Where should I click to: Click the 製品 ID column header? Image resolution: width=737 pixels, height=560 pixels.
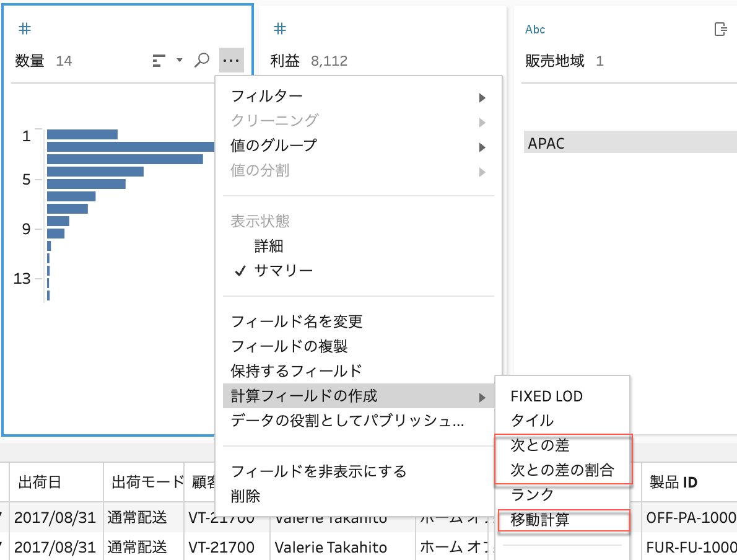(689, 482)
